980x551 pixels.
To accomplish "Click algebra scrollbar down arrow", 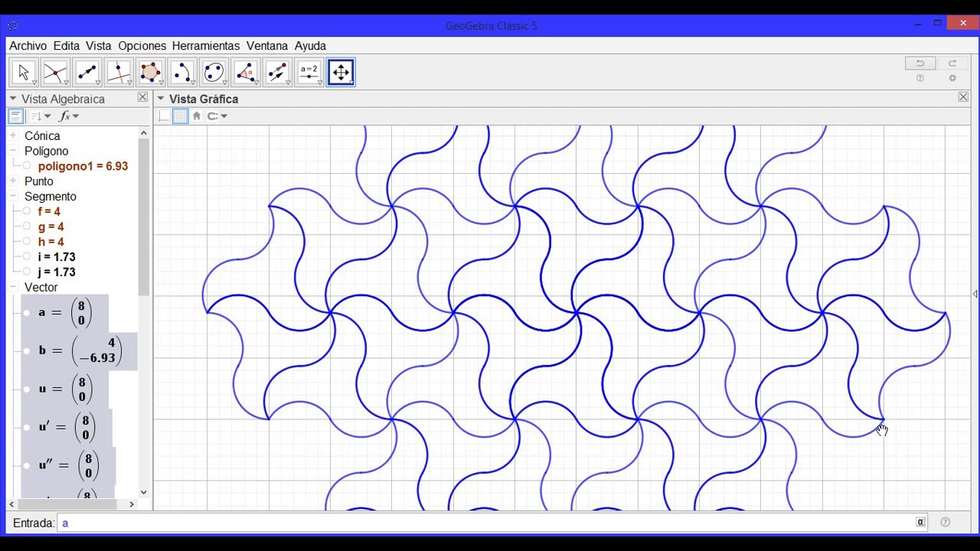I will [x=143, y=493].
